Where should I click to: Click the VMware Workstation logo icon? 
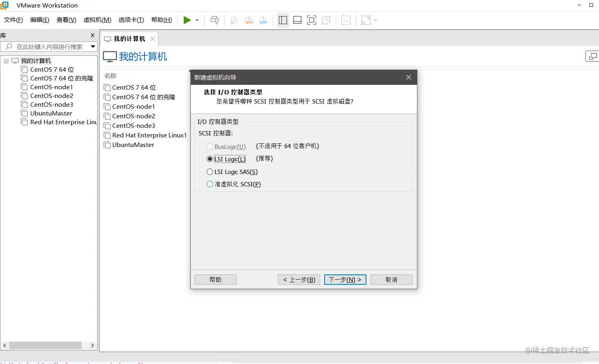[4, 5]
